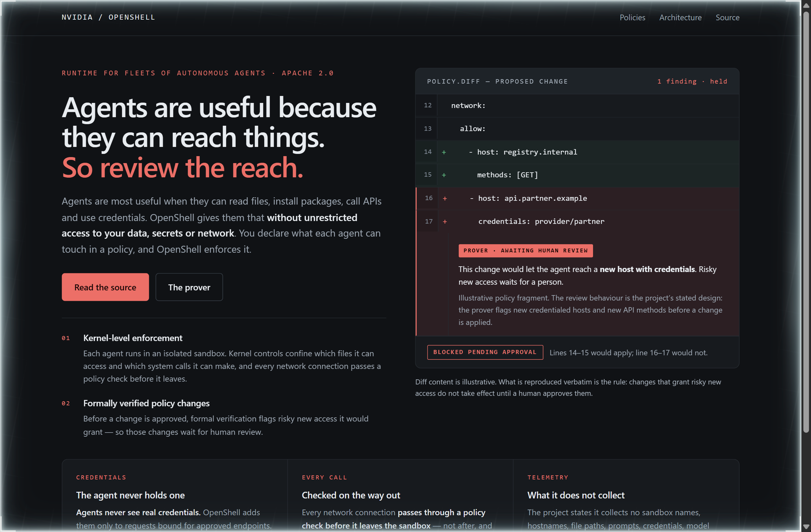Click the 'So review the reach.' headline
This screenshot has width=811, height=532.
click(182, 168)
